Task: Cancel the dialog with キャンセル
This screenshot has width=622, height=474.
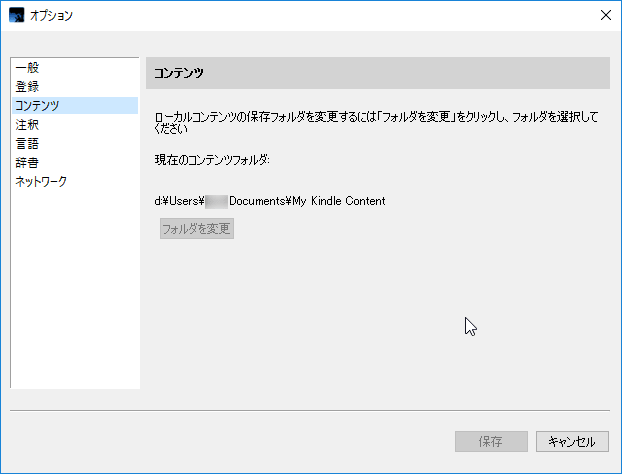Action: pyautogui.click(x=572, y=441)
